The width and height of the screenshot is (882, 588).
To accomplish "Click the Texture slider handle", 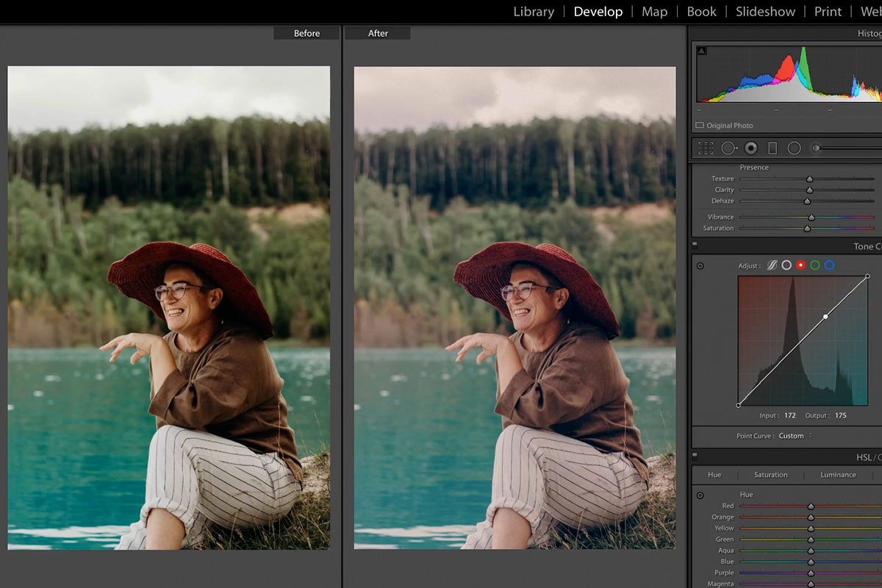I will coord(809,179).
